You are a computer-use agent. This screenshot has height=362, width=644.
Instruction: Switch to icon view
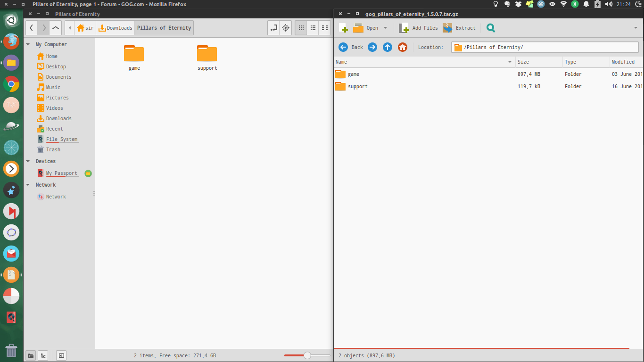click(x=301, y=28)
